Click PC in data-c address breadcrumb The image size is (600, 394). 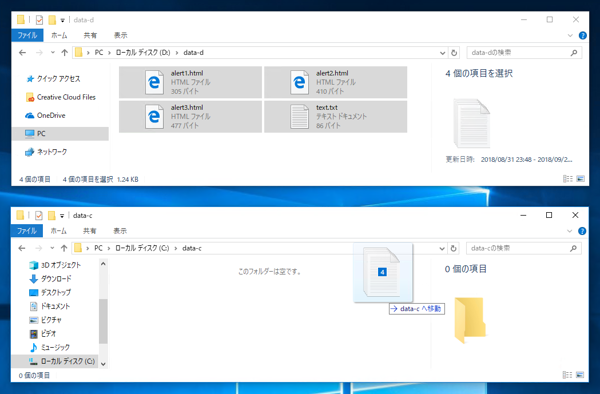pyautogui.click(x=98, y=248)
